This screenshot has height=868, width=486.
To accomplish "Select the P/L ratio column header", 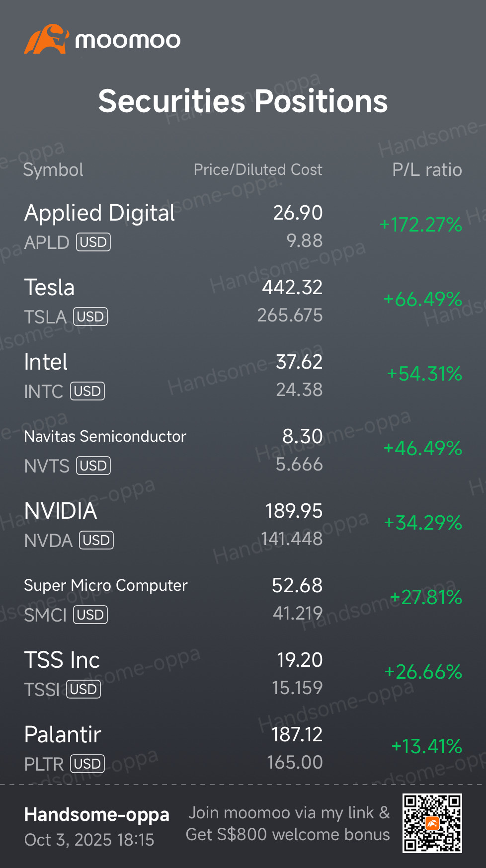I will tap(427, 170).
